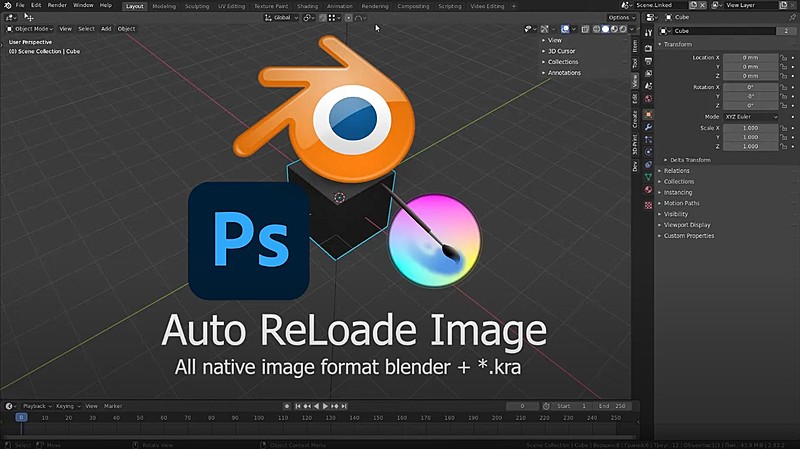Open the Physics properties tab icon
The image size is (800, 449).
(x=648, y=152)
